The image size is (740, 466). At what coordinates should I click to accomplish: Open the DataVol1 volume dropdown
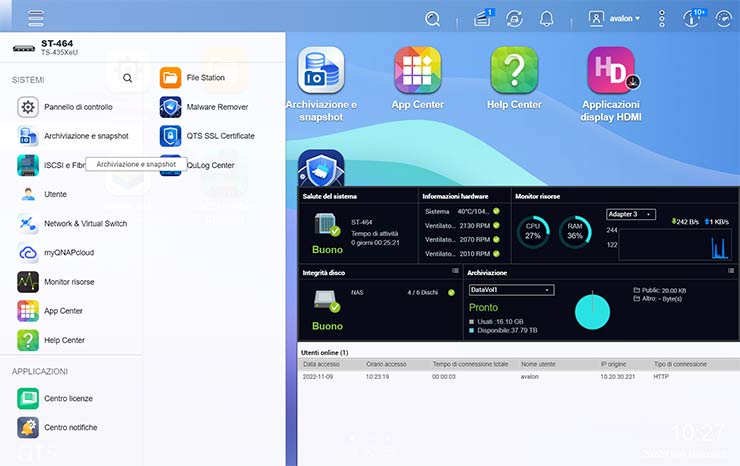[x=511, y=290]
